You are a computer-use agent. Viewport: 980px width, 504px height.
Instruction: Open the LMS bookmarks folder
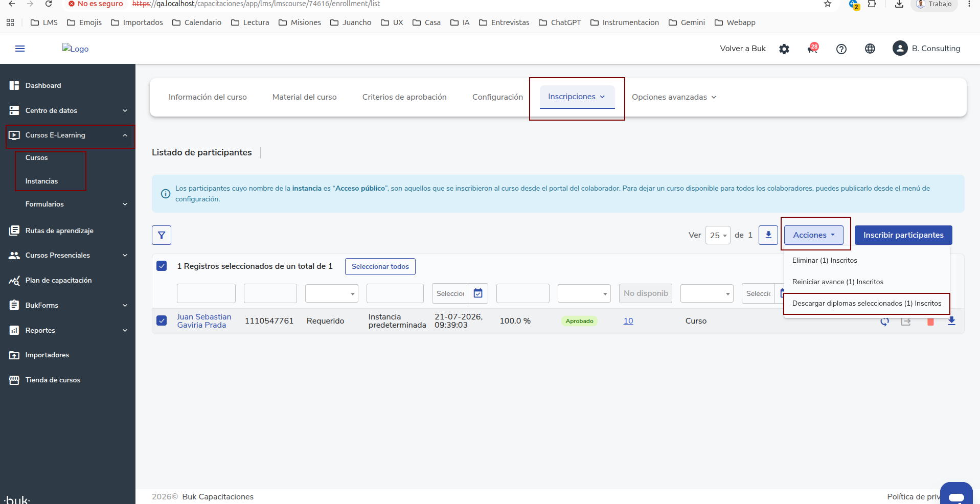pyautogui.click(x=44, y=22)
